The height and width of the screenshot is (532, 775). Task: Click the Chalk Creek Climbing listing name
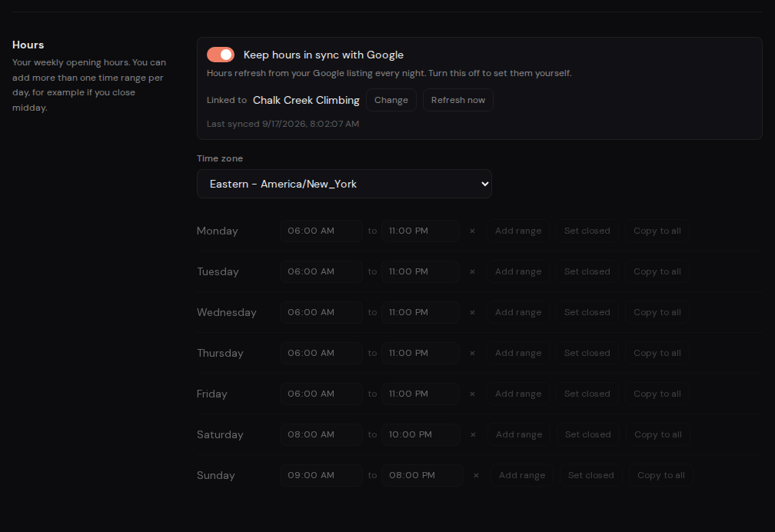[306, 101]
